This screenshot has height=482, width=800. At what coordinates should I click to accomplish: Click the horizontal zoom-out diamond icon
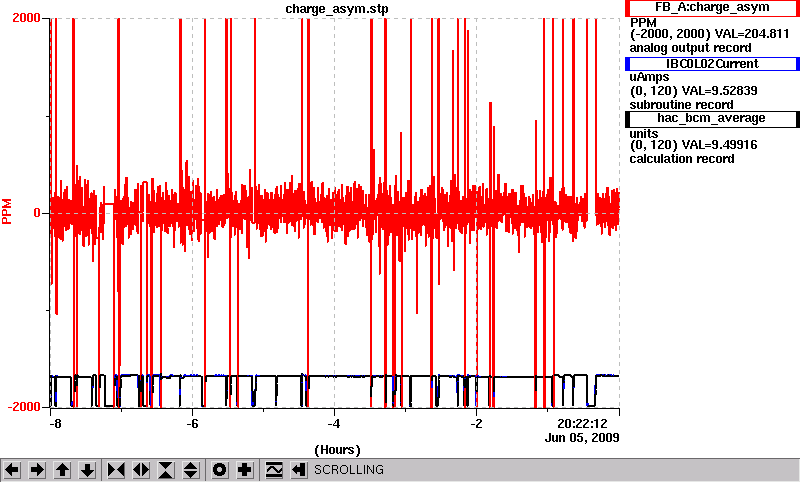pos(141,470)
